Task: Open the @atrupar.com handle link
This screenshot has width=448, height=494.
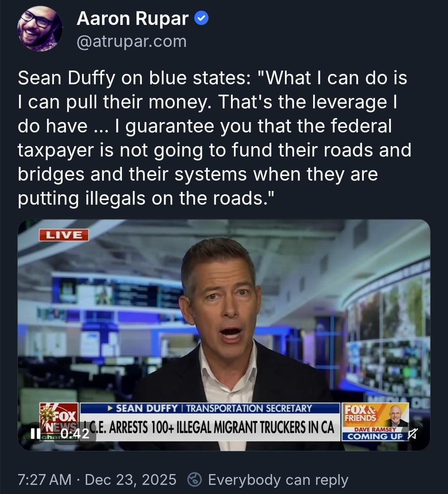Action: pos(131,41)
